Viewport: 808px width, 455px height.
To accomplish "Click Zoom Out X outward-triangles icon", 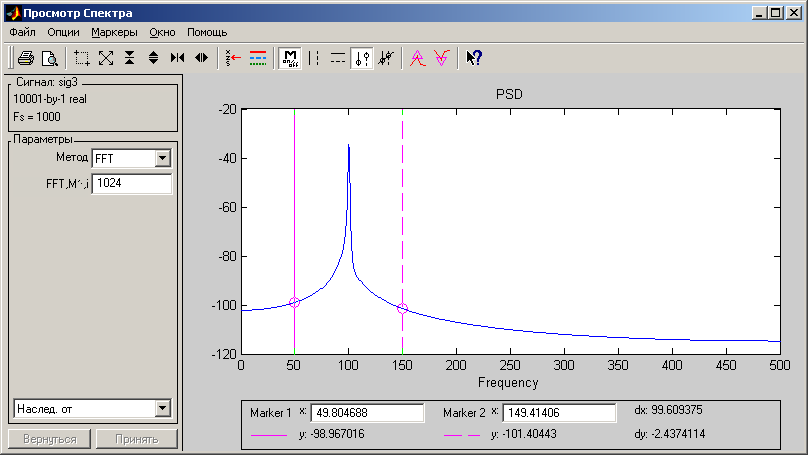I will [201, 58].
